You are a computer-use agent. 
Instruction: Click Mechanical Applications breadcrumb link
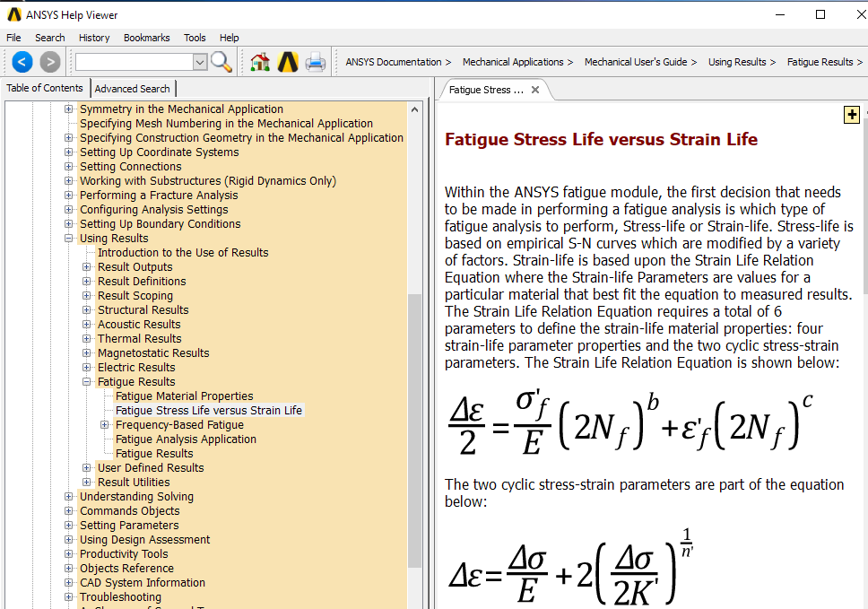[x=513, y=62]
